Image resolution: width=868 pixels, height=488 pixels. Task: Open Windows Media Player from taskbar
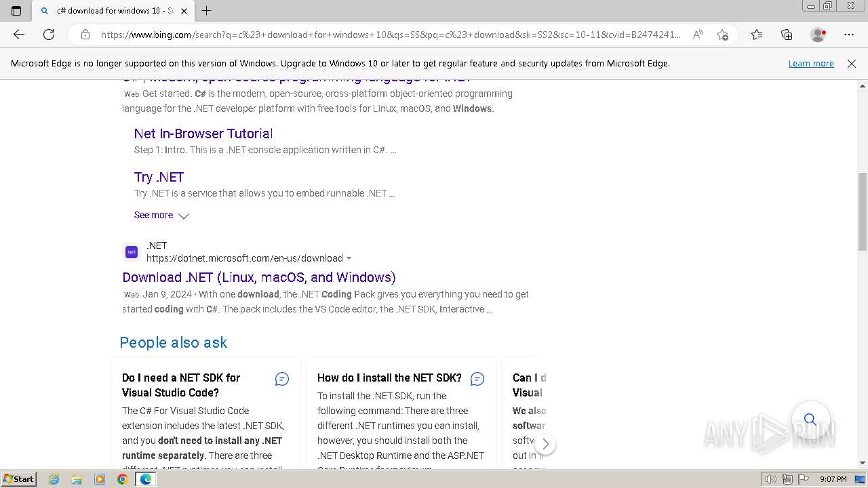pos(100,479)
